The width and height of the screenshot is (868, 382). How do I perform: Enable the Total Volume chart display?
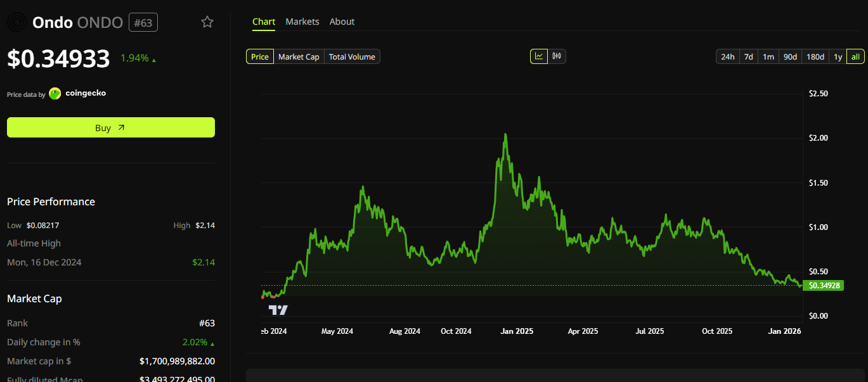[x=351, y=56]
